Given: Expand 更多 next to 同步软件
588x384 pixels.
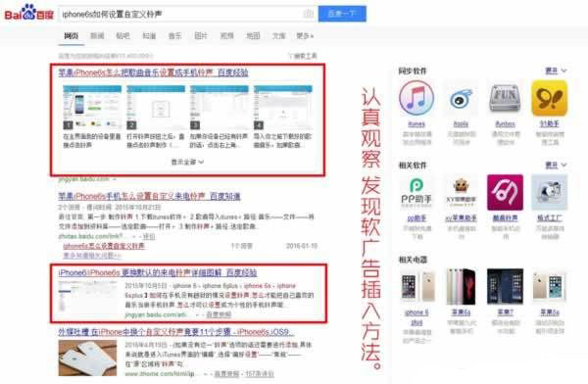Looking at the screenshot, I should tap(556, 71).
